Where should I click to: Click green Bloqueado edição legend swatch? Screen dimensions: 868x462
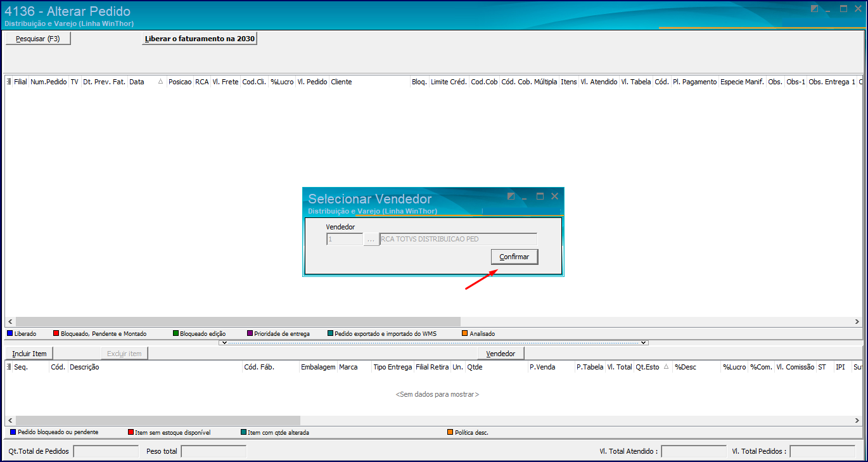point(176,333)
